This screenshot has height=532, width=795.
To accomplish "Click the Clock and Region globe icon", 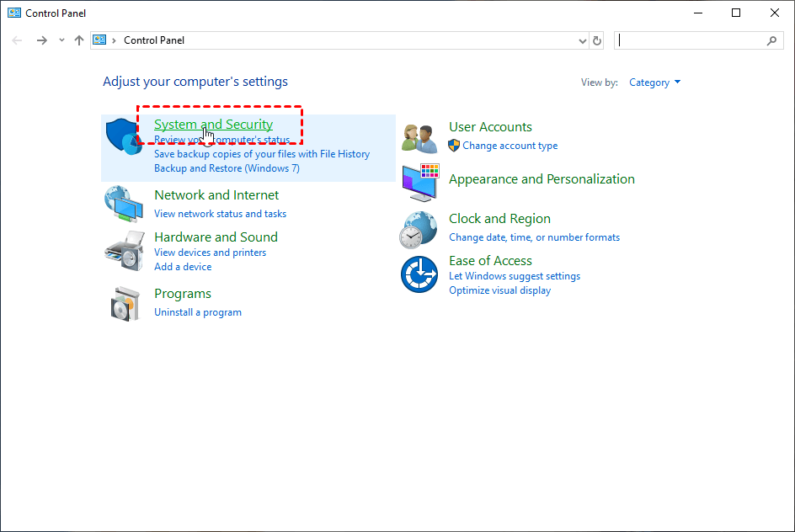I will point(419,229).
